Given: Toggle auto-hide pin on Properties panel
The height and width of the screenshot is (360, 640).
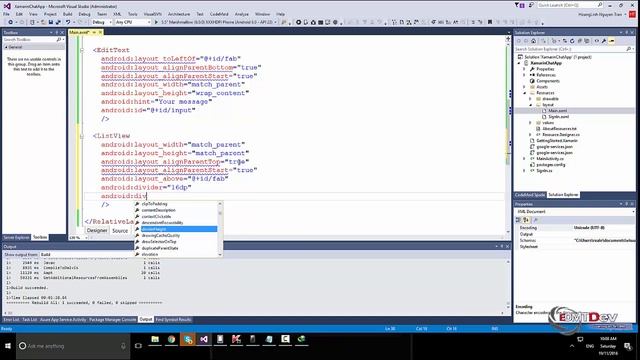Looking at the screenshot, I should tap(627, 204).
